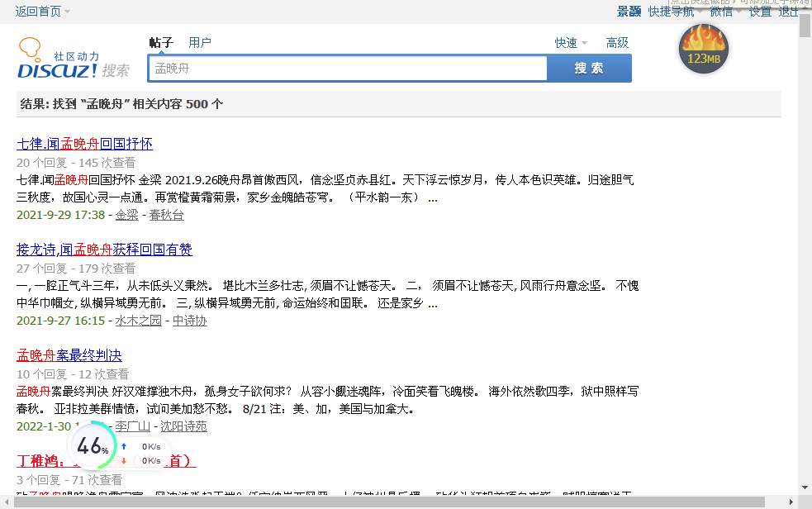Image resolution: width=812 pixels, height=509 pixels.
Task: Open the 孟晚舟案最终判决 post
Action: coord(69,355)
